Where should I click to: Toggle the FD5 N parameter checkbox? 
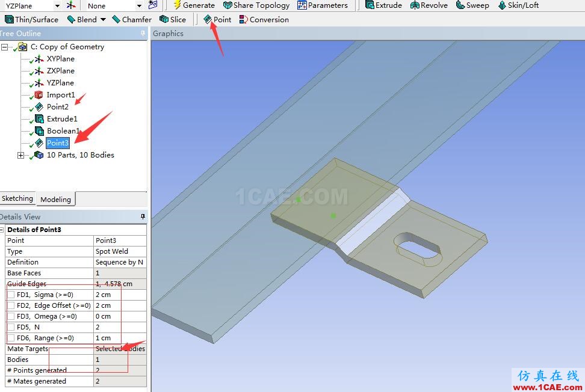pyautogui.click(x=11, y=327)
